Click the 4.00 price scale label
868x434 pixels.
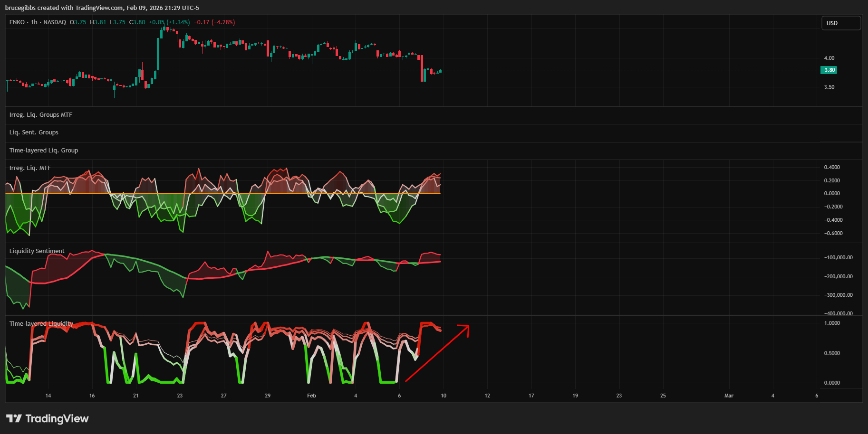pos(829,58)
